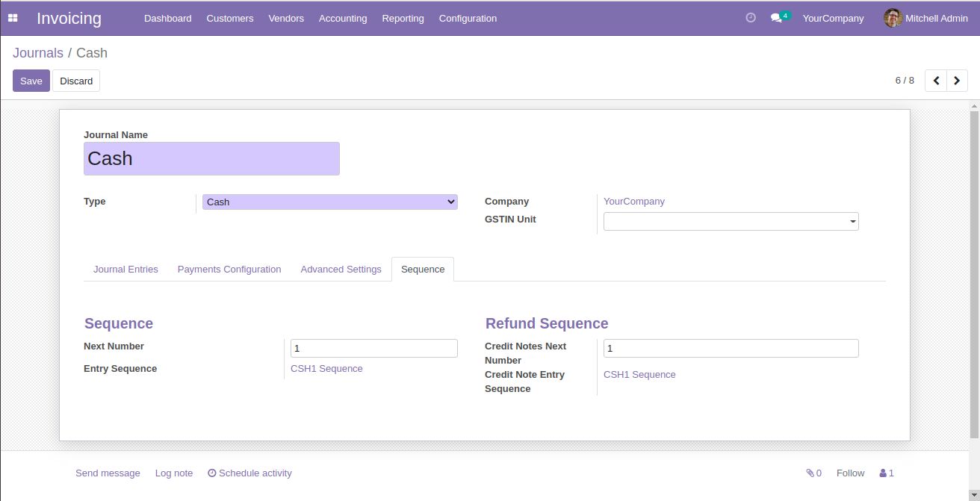Switch to the Payments Configuration tab
Viewport: 980px width, 501px height.
pos(229,269)
